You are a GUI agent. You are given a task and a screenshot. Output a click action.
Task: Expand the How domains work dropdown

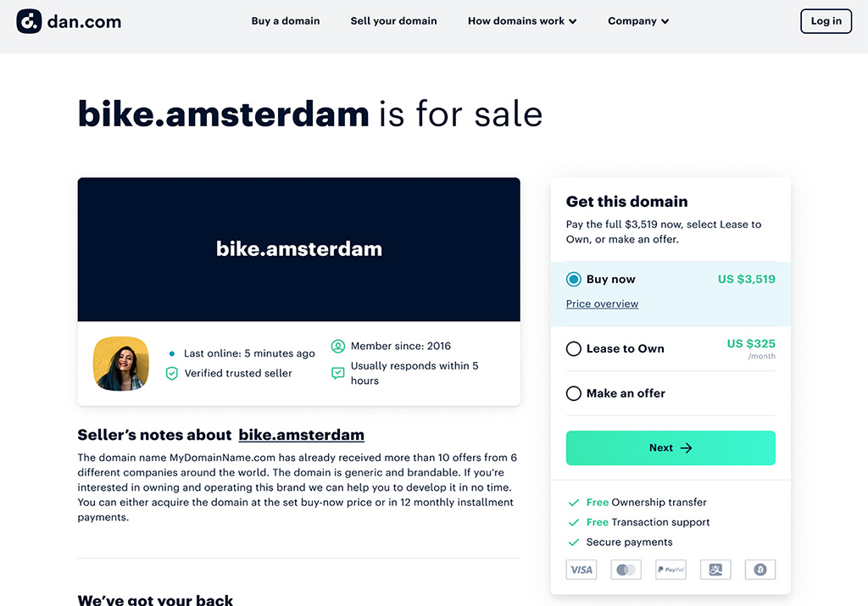click(522, 21)
